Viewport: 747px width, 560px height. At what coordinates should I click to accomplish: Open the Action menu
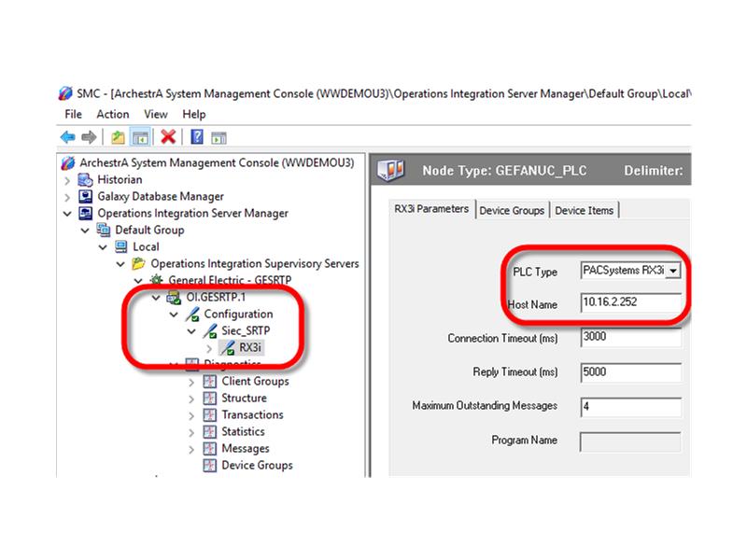[x=113, y=114]
